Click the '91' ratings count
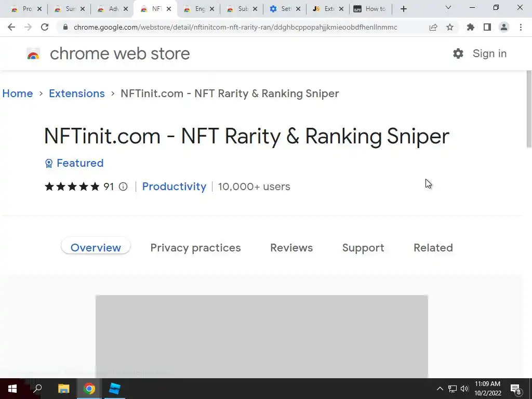Image resolution: width=532 pixels, height=399 pixels. [109, 187]
